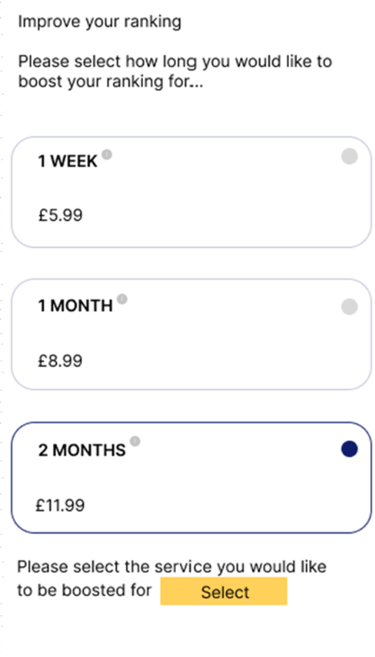Click the Improve your ranking heading

[x=100, y=22]
